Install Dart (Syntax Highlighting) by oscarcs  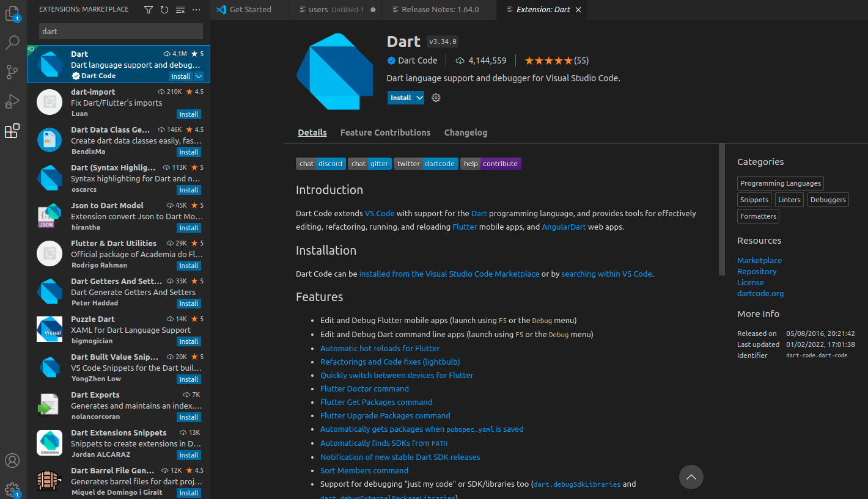point(189,190)
